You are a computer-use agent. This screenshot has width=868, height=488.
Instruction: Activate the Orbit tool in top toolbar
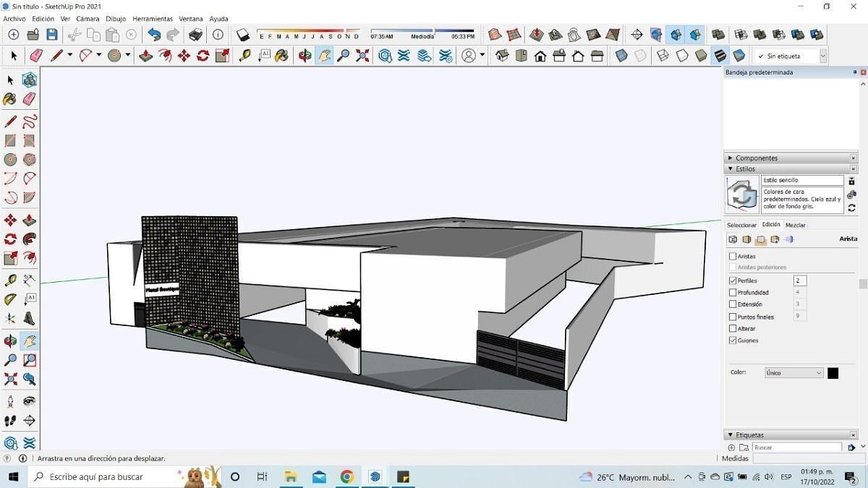[305, 56]
